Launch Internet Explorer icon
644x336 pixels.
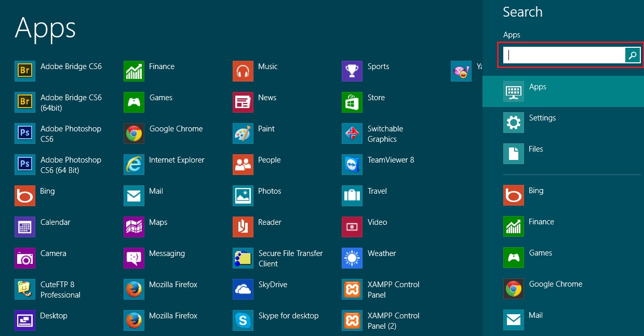click(x=134, y=165)
